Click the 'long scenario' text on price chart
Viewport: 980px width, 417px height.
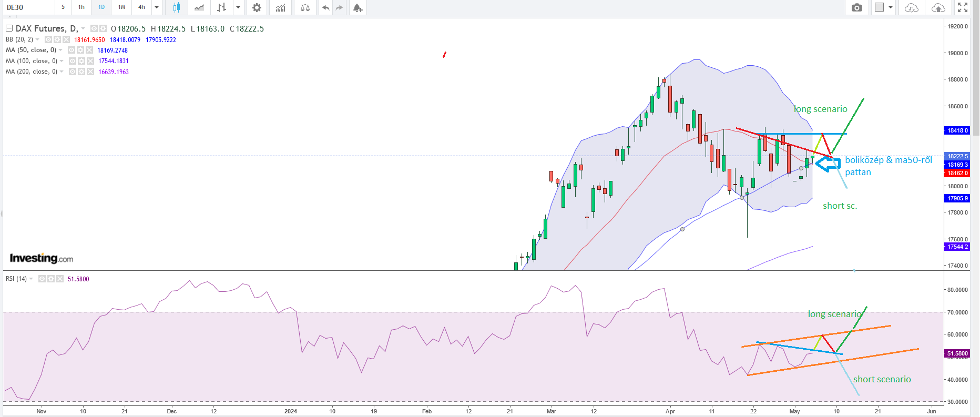coord(821,109)
